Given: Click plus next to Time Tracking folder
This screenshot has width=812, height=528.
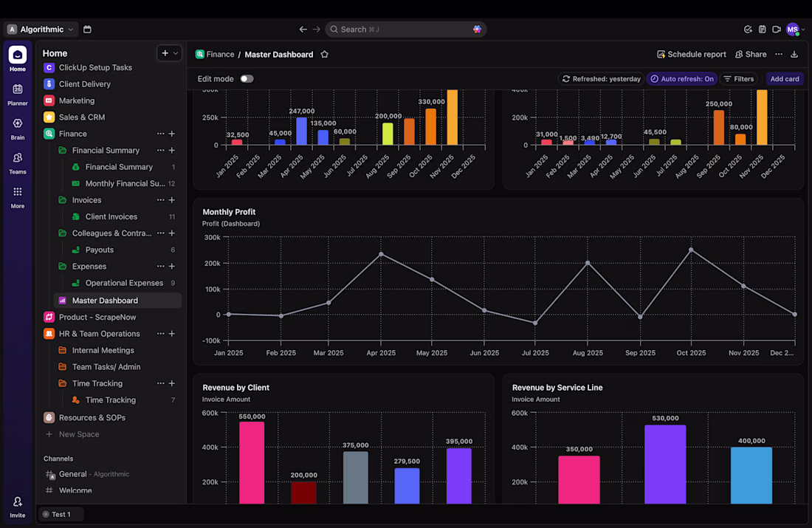Looking at the screenshot, I should pos(172,383).
